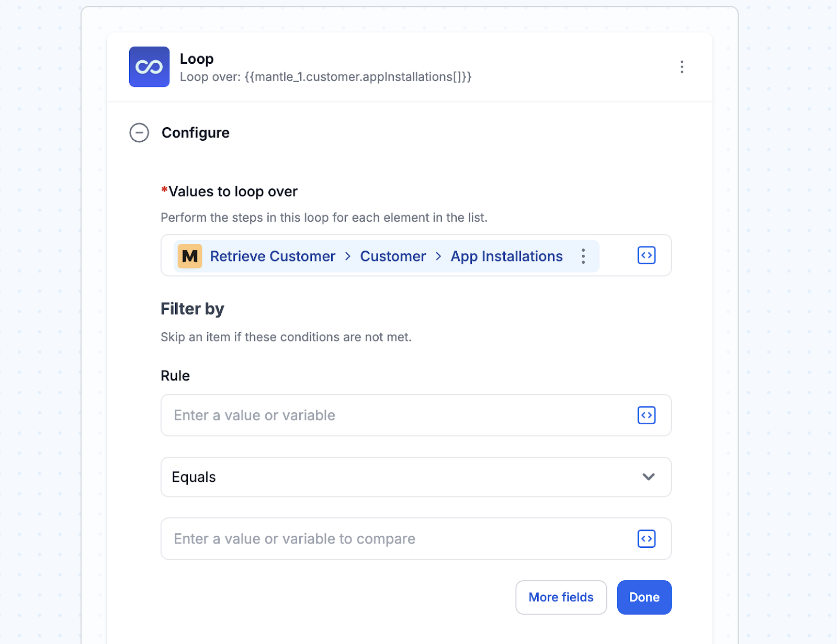Open the Equals operator dropdown
Image resolution: width=837 pixels, height=644 pixels.
click(416, 477)
